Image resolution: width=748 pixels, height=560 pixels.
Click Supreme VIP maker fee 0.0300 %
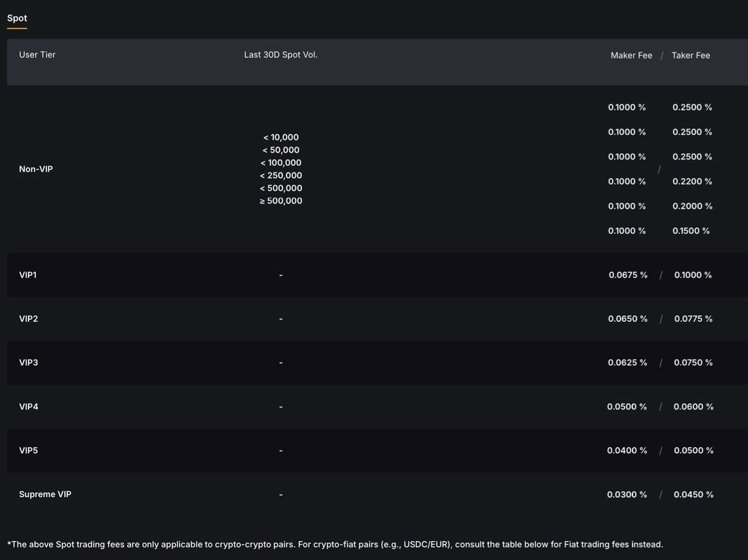point(627,495)
